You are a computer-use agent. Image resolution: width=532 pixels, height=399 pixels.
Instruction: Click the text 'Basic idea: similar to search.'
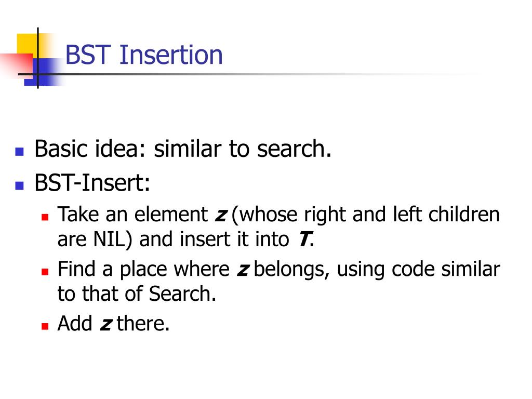coord(183,149)
